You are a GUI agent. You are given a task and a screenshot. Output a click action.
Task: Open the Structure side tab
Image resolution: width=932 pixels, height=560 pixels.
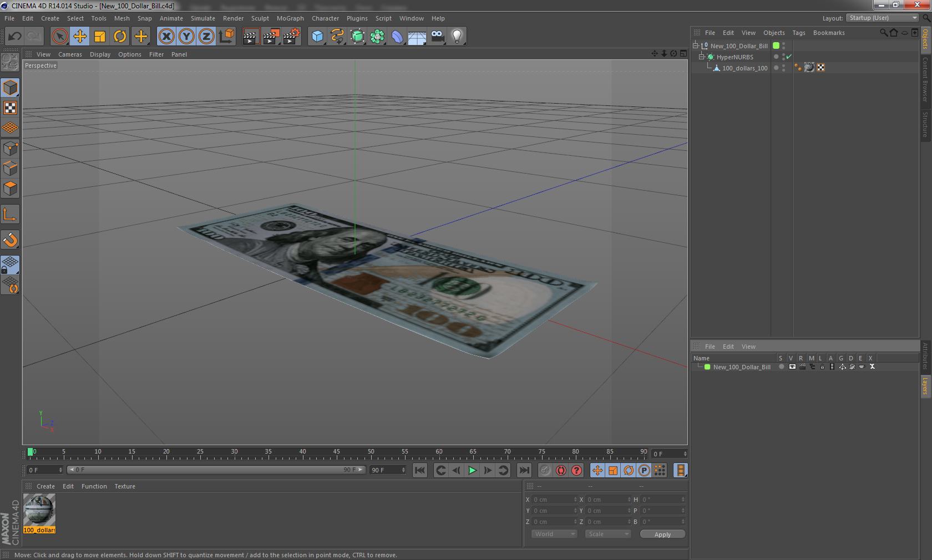pyautogui.click(x=925, y=125)
